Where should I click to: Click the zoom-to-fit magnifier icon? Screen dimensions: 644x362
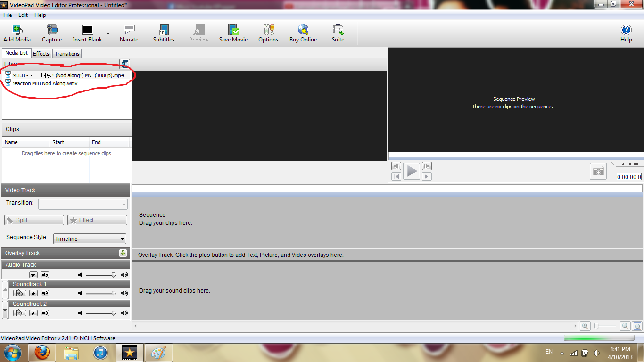pyautogui.click(x=637, y=326)
